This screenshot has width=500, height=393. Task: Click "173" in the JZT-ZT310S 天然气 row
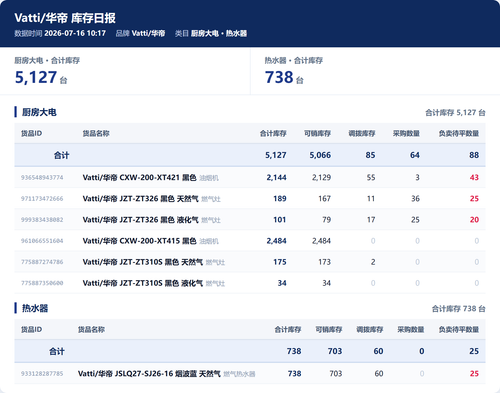[324, 262]
